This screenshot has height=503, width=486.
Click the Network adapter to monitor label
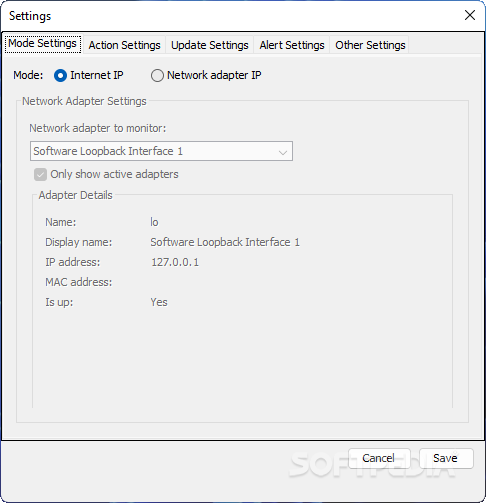coord(98,128)
